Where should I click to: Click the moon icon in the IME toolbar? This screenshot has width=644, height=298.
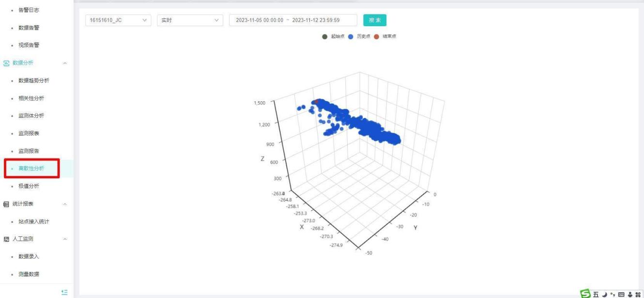(x=605, y=293)
